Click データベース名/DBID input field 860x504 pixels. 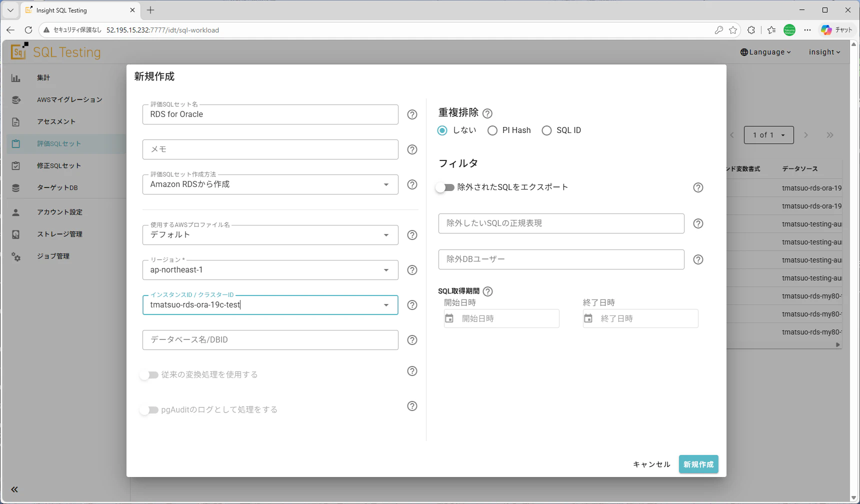270,340
